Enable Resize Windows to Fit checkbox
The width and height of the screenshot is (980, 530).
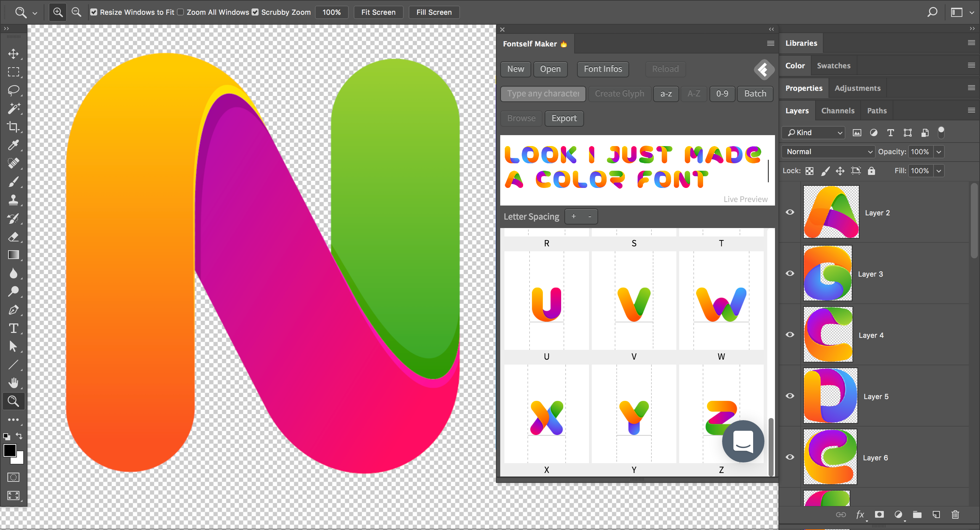[x=93, y=12]
